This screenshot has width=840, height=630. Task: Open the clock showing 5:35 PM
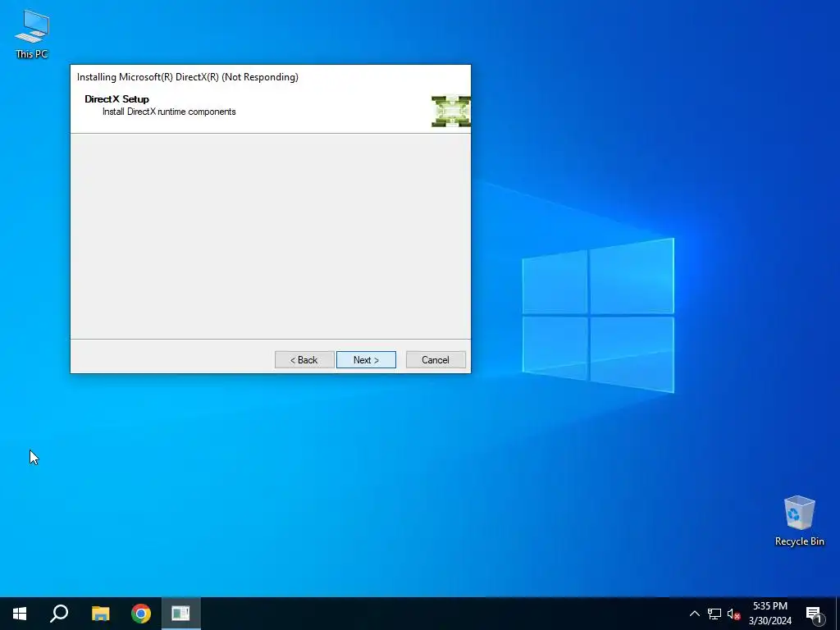click(769, 614)
